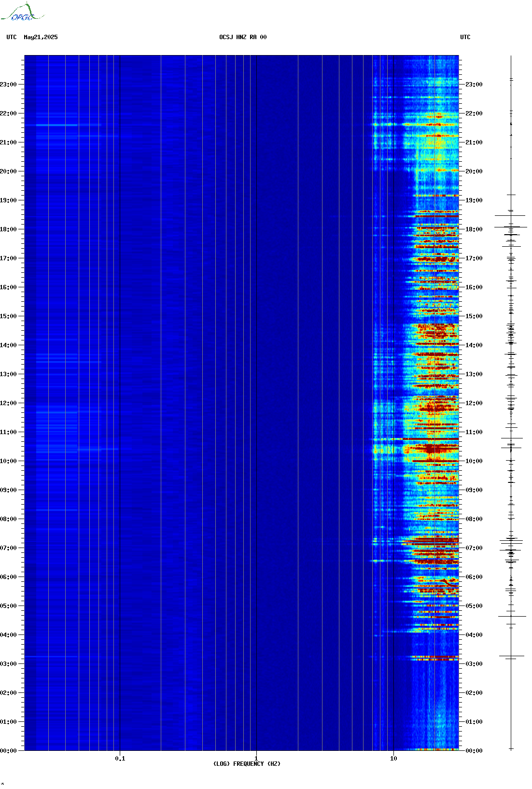This screenshot has width=532, height=789.
Task: Select the 22:00 label on right time axis
Action: pos(474,113)
